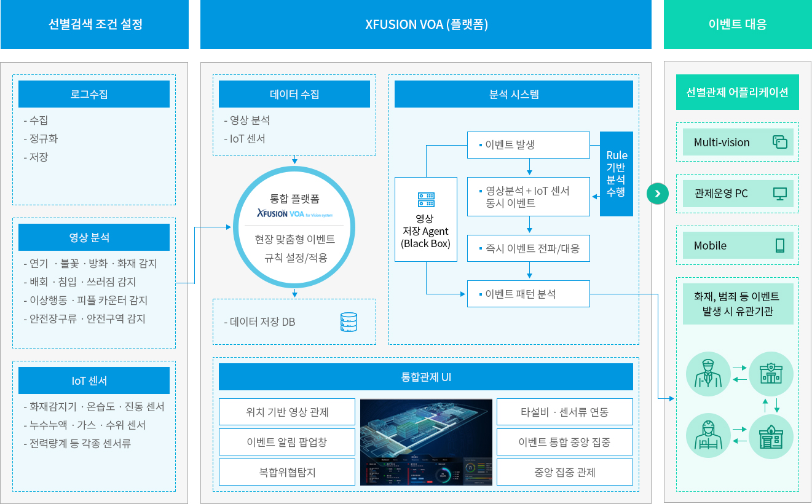Click the Rule 기반 분석 수행 block
The width and height of the screenshot is (812, 504).
coord(617,174)
